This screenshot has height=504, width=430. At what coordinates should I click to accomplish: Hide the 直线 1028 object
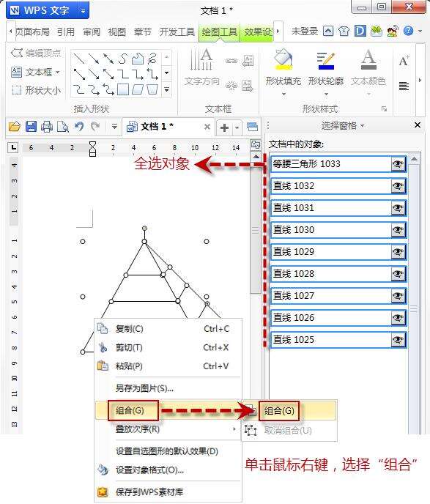[398, 274]
